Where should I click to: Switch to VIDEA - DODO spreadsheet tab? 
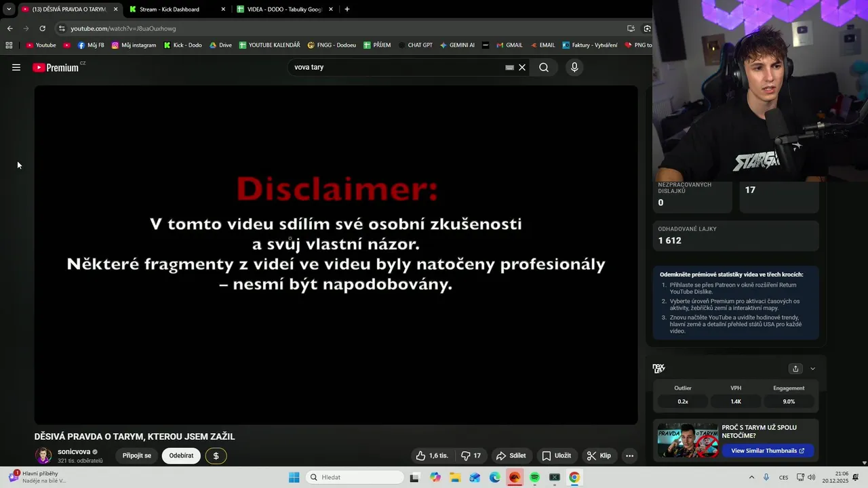click(284, 9)
